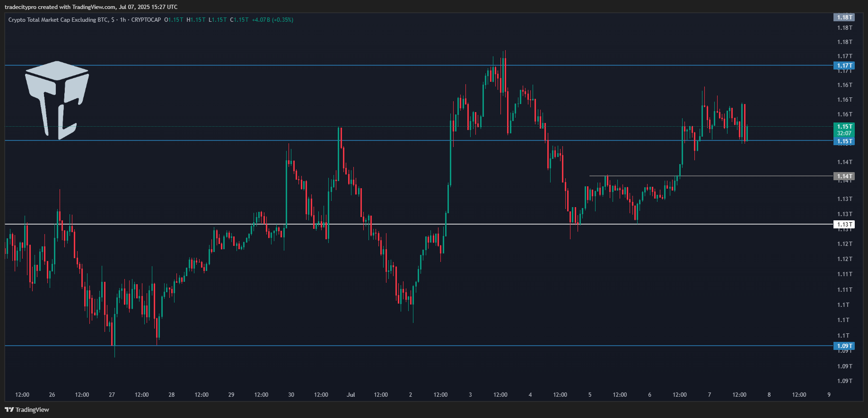Click the 'Jul' month label on the time axis
Screen dimensions: 868x418
(x=351, y=395)
